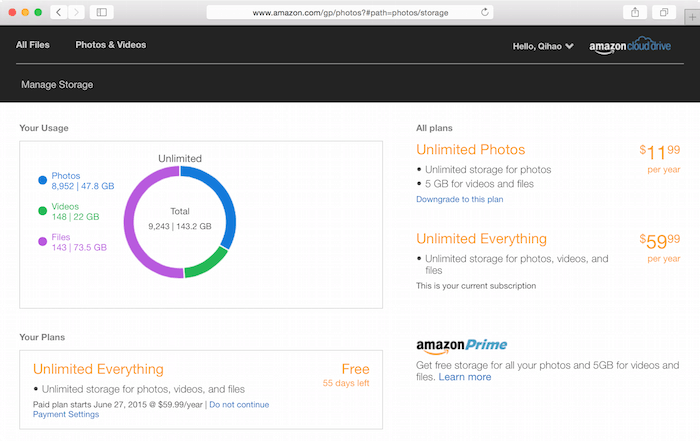Click the blue photos arc of donut chart

tap(225, 196)
